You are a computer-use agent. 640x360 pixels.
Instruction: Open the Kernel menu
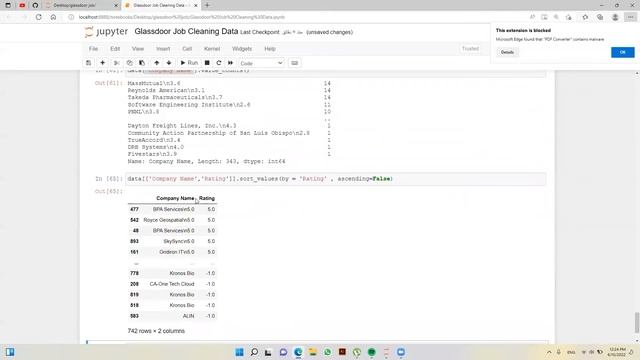[x=212, y=49]
